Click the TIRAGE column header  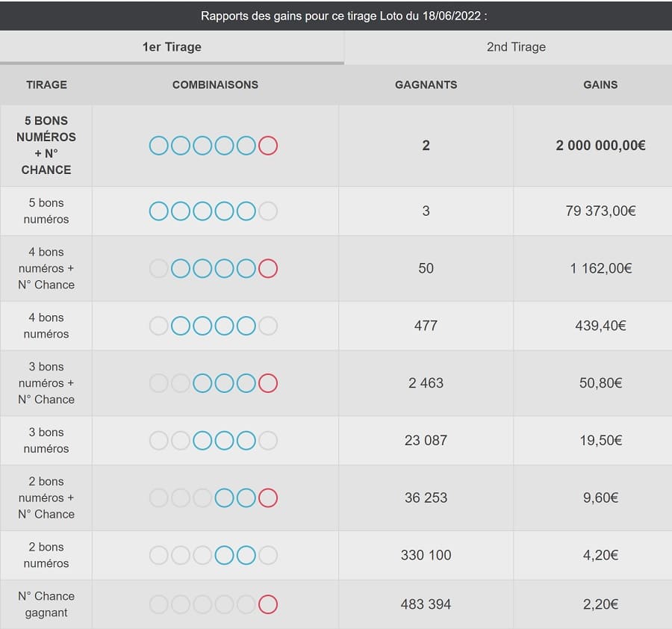pos(46,85)
